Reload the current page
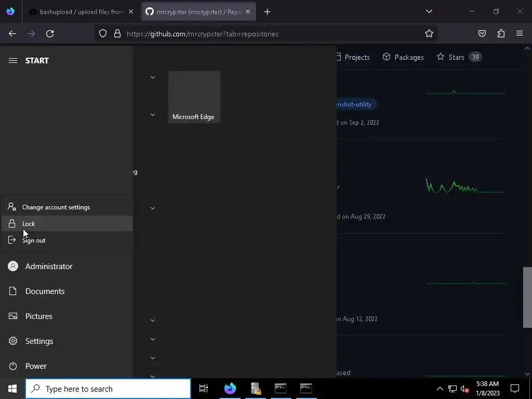The image size is (532, 399). (50, 34)
